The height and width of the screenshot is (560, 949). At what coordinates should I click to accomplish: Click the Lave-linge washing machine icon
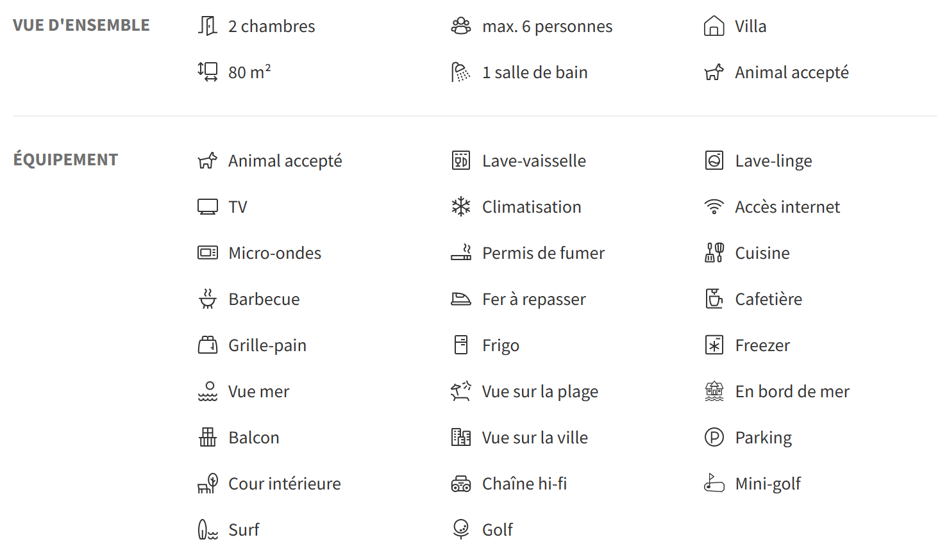714,160
